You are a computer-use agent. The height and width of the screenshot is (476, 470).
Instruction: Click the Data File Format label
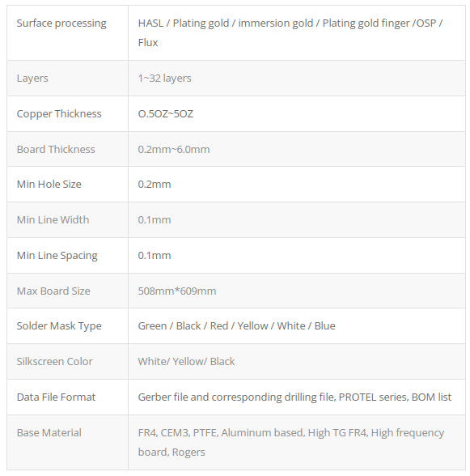pyautogui.click(x=56, y=397)
